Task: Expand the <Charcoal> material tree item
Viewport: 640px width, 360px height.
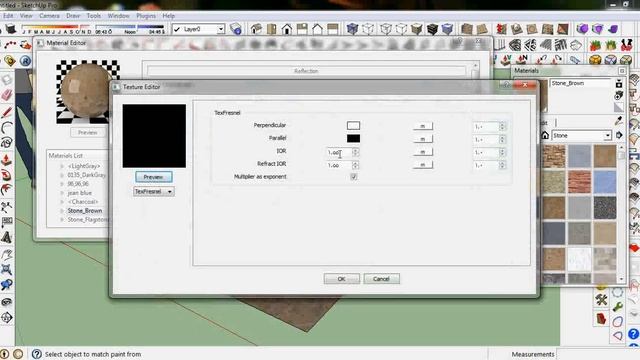Action: coord(62,202)
